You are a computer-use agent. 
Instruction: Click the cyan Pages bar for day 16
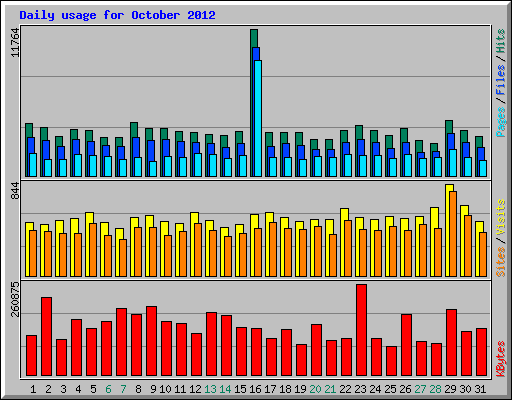258,118
